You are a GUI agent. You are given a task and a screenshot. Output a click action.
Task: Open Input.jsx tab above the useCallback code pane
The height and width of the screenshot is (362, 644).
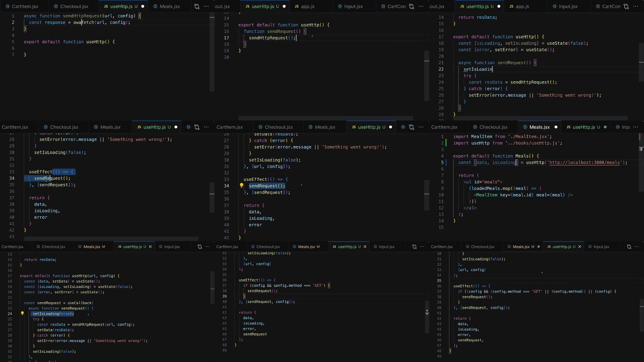coord(172,247)
